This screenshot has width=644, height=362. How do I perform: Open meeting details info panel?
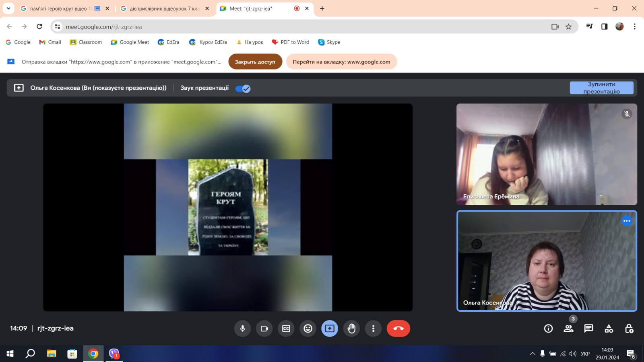pos(548,329)
